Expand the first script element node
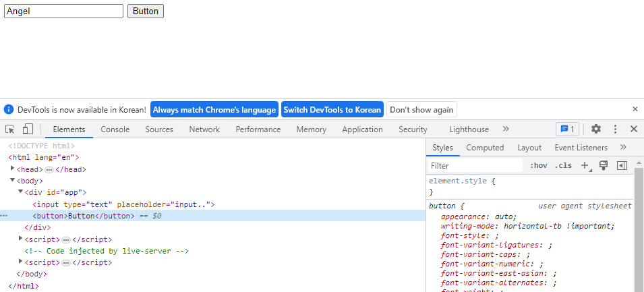 [20, 238]
